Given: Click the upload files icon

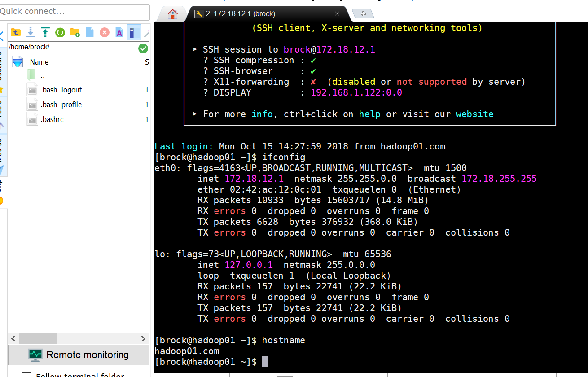Looking at the screenshot, I should tap(45, 32).
